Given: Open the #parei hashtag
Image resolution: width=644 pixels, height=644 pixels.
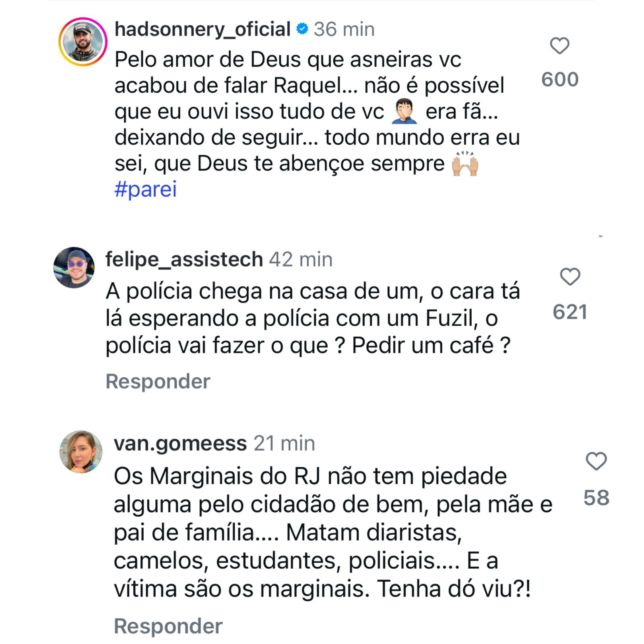Looking at the screenshot, I should click(146, 190).
